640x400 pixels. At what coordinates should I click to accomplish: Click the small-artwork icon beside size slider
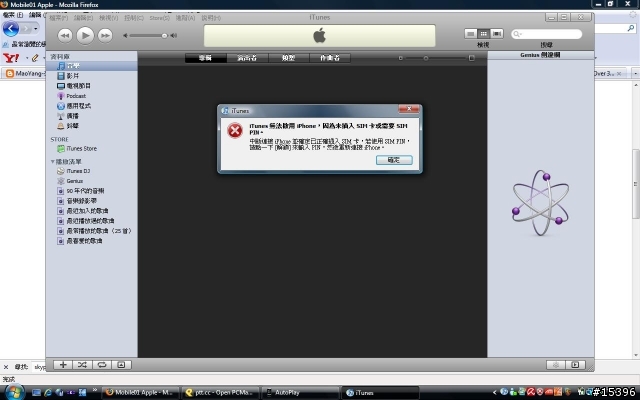(x=400, y=58)
